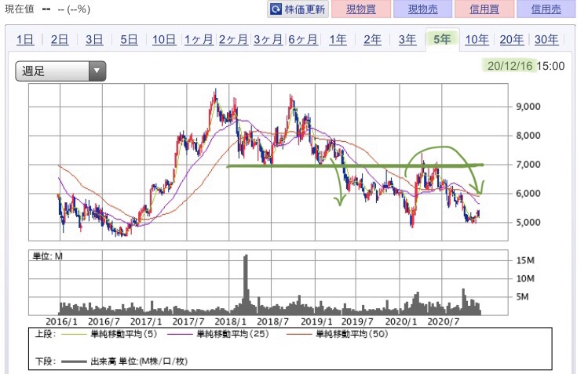Screen dimensions: 588x374
Task: Click the 2020/7 date axis label
Action: 444,321
